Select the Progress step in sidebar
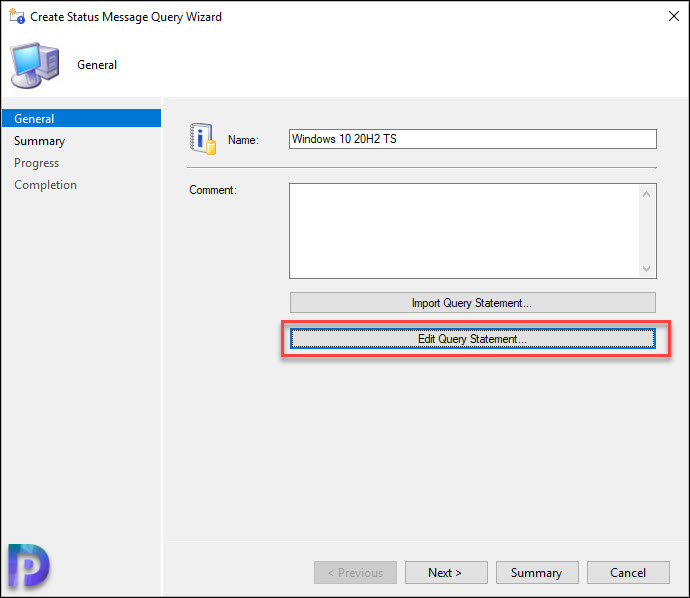This screenshot has width=690, height=598. pyautogui.click(x=37, y=163)
